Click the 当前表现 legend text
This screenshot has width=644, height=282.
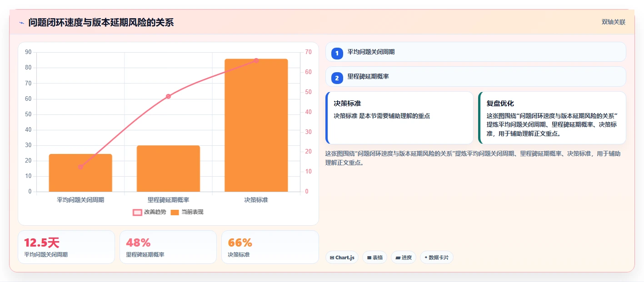click(x=192, y=212)
